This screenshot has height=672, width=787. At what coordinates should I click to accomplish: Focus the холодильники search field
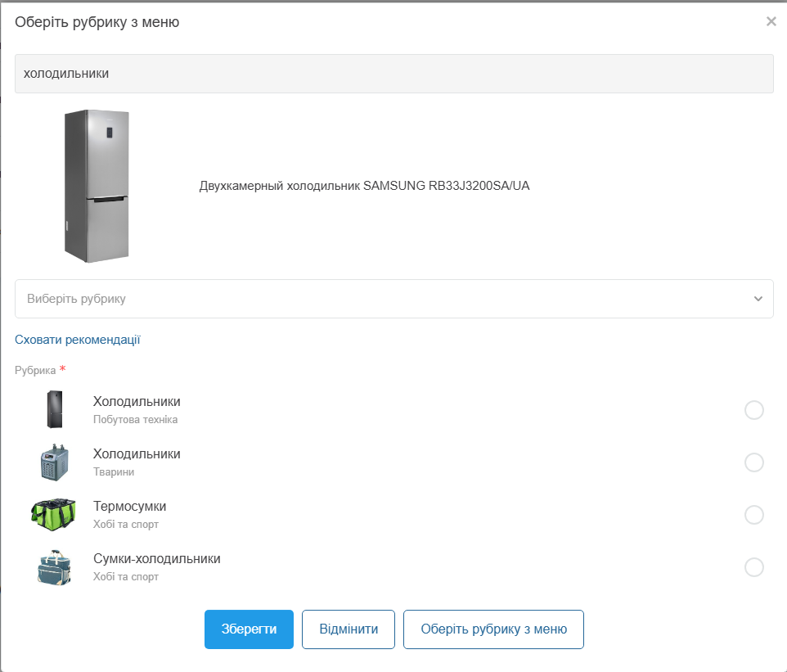(394, 74)
